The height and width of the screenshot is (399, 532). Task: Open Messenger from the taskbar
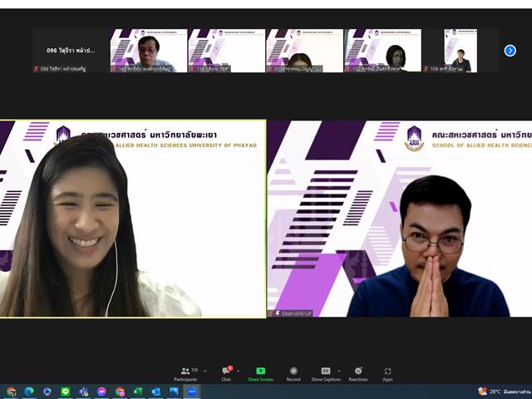point(101,392)
